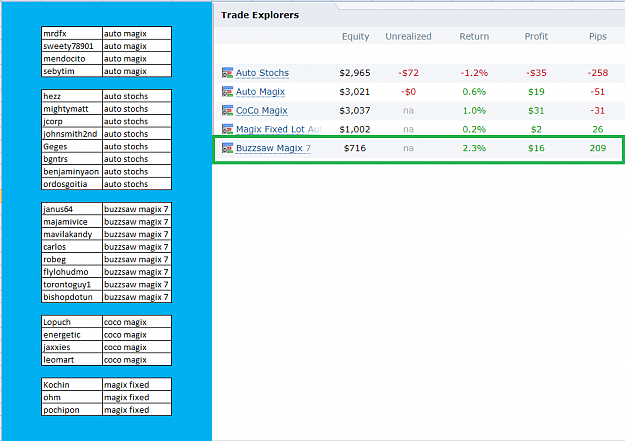Click the buzzsaw magix 7 cell beside janus64

(137, 209)
